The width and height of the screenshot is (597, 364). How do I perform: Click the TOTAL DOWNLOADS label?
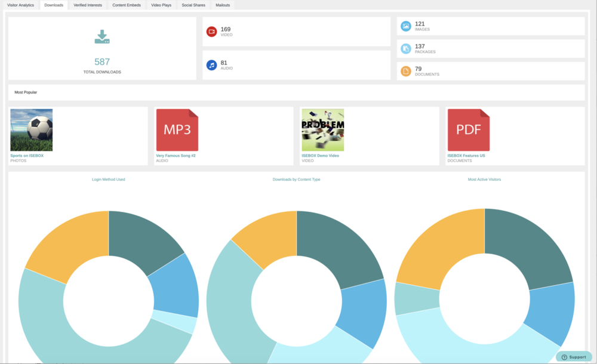point(102,72)
